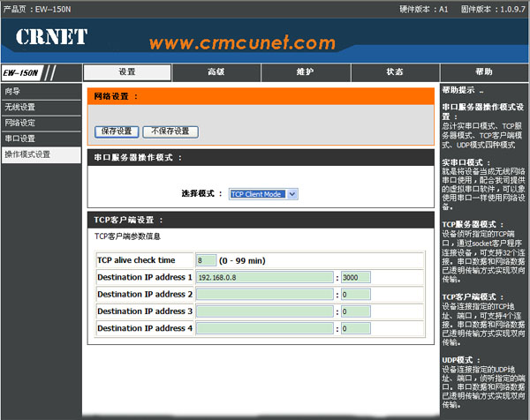This screenshot has height=420, width=530.
Task: Click the 硬件版本 : A1 text
Action: (x=423, y=9)
